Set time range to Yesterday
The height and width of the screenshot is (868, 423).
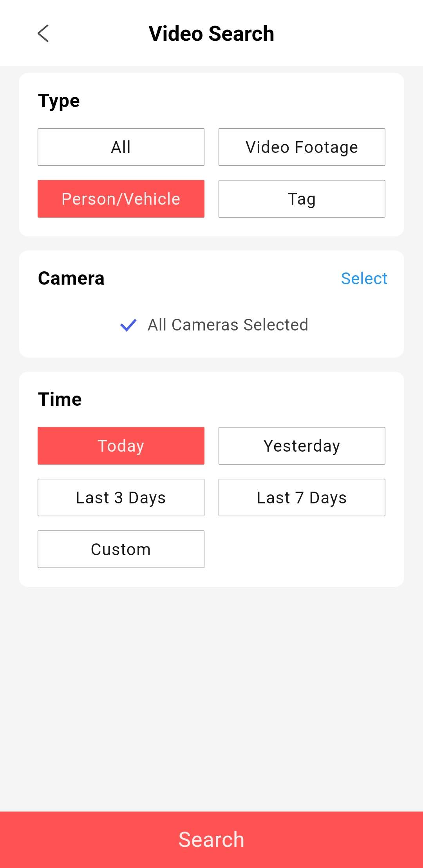pyautogui.click(x=302, y=446)
